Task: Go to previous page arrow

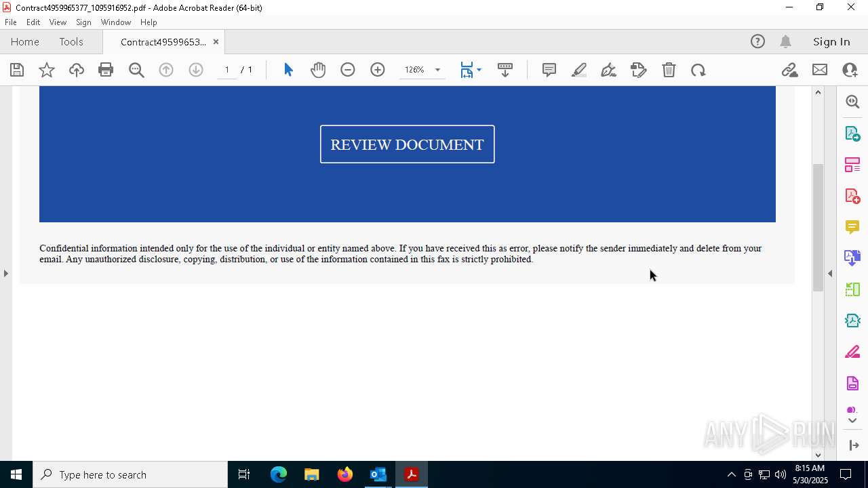Action: coord(166,70)
